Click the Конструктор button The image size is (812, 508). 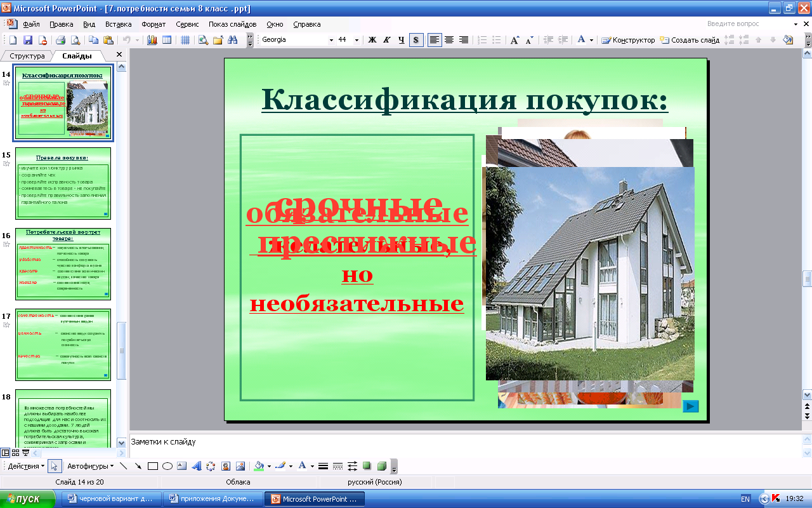(628, 40)
